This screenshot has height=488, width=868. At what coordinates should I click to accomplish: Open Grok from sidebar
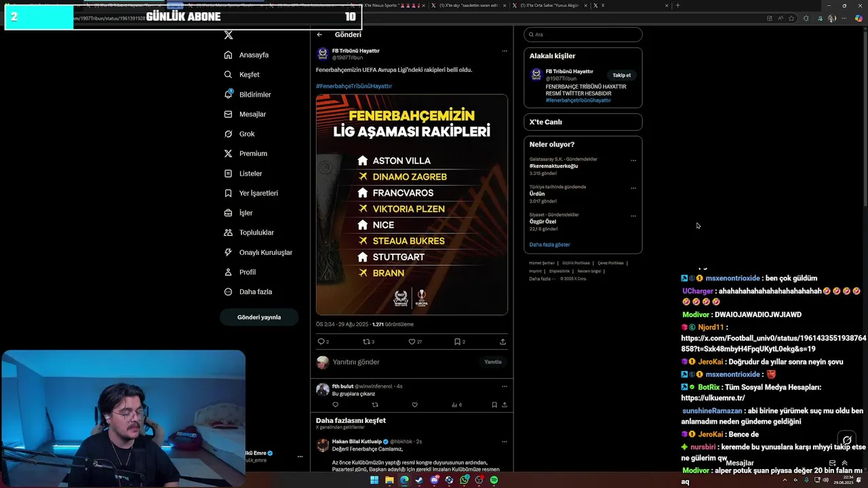(239, 134)
